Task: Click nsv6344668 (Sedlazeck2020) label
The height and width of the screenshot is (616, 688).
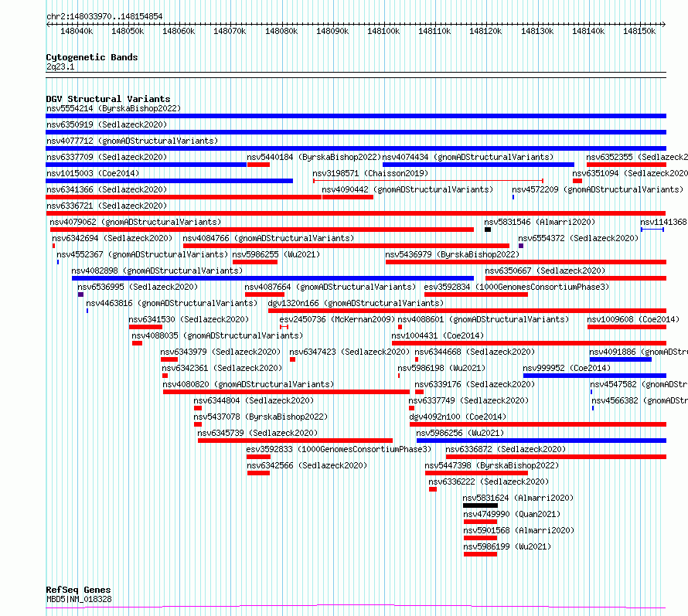Action: (x=475, y=352)
